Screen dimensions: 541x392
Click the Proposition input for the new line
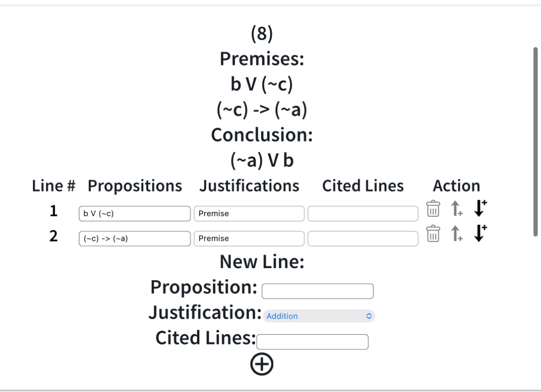click(x=318, y=291)
